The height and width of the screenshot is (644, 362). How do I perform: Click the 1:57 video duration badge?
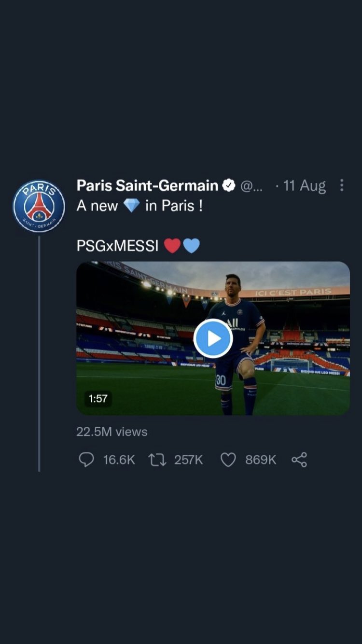pyautogui.click(x=98, y=398)
